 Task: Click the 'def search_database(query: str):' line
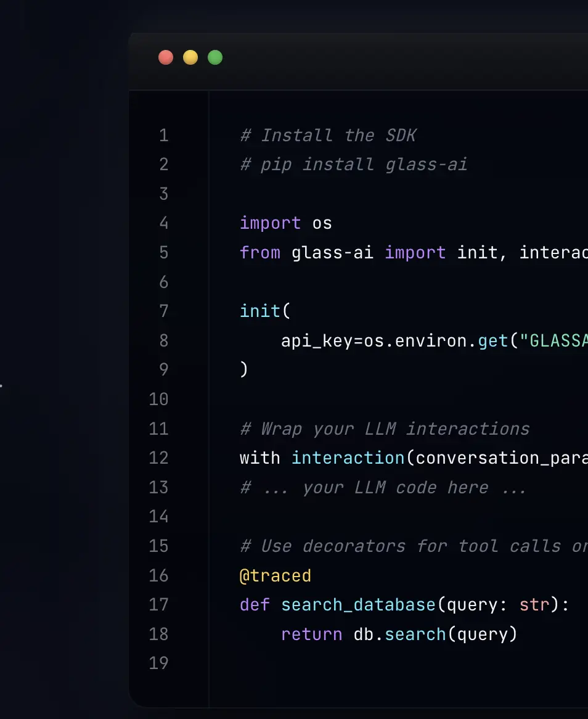click(404, 605)
